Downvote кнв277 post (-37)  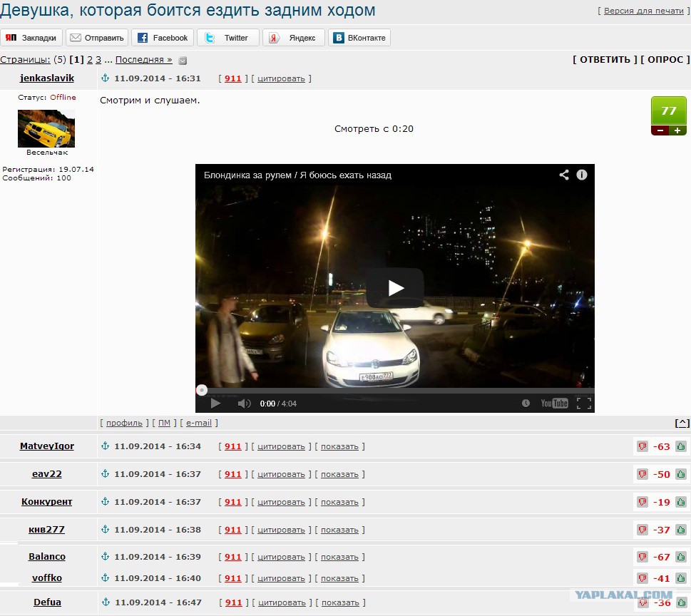click(643, 530)
